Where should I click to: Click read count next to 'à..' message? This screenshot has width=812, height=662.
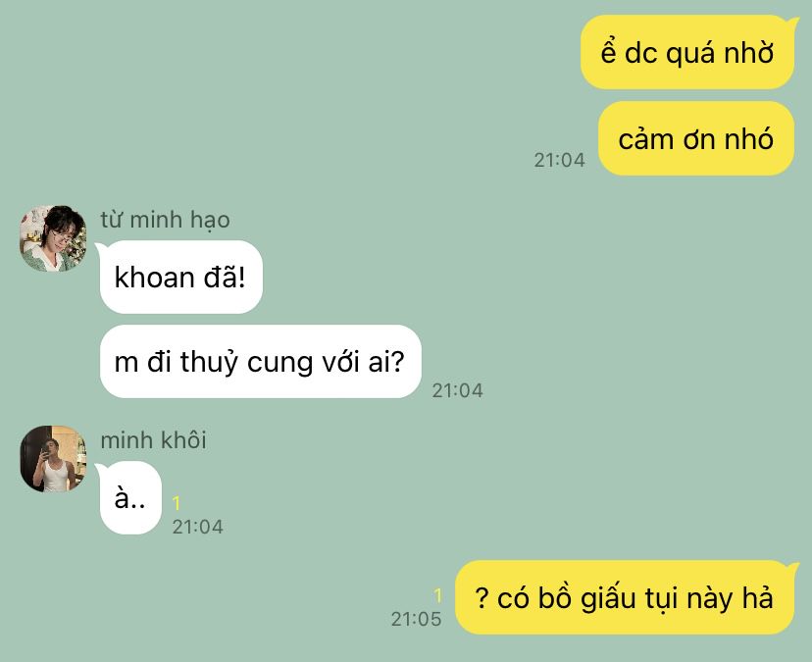[177, 503]
